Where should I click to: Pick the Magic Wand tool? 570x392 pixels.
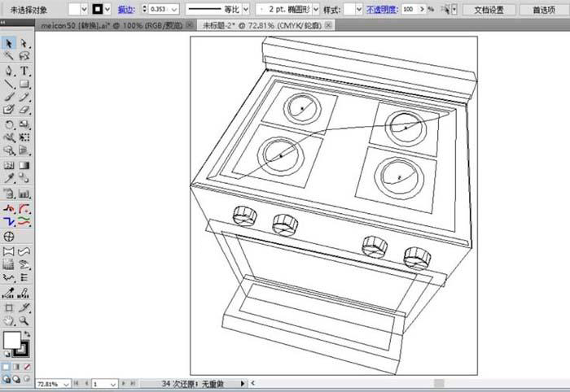(x=9, y=55)
